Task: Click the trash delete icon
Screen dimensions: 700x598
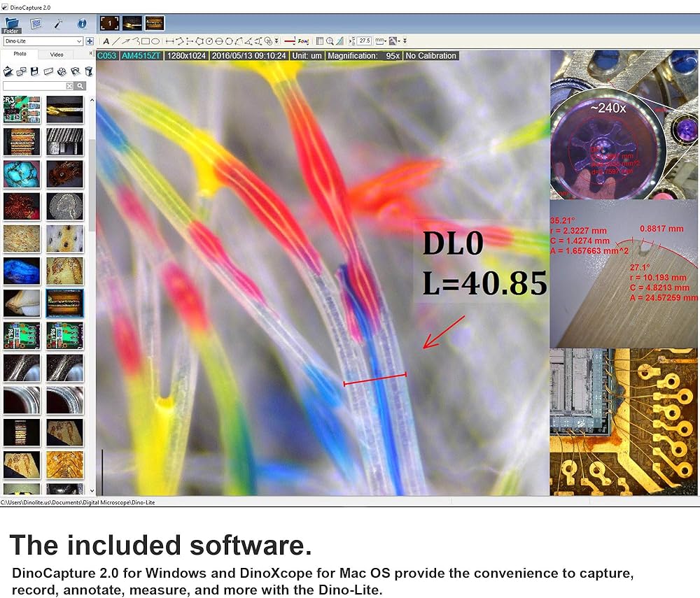Action: (88, 71)
